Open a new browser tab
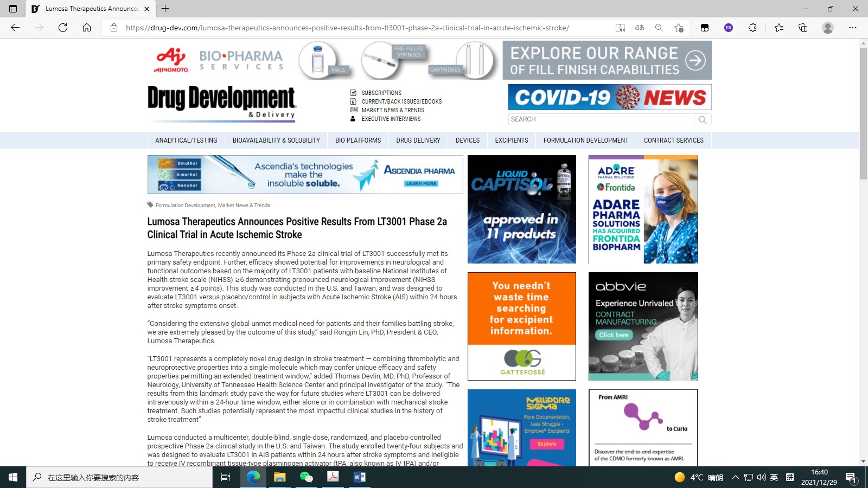 [x=165, y=9]
